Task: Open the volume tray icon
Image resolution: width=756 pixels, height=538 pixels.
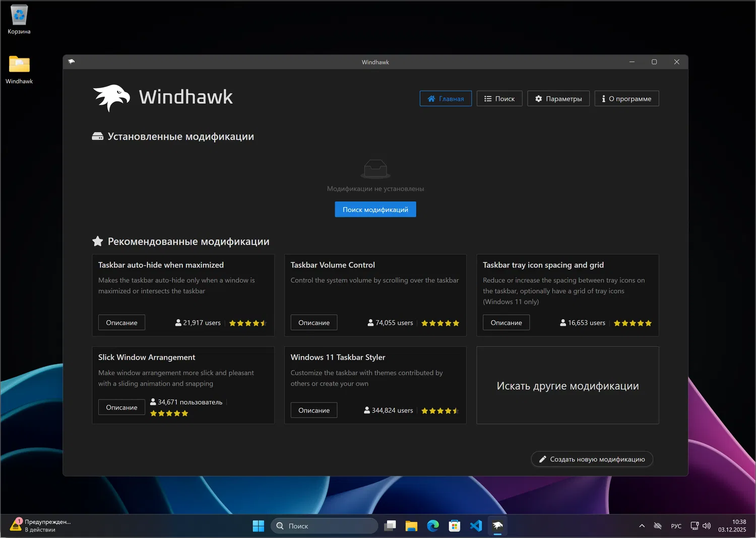Action: (x=707, y=526)
